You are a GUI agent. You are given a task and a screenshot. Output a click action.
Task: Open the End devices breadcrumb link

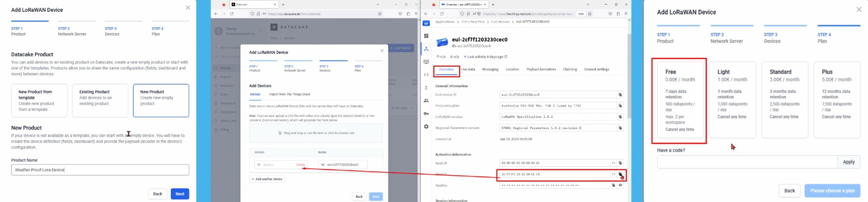coord(500,22)
